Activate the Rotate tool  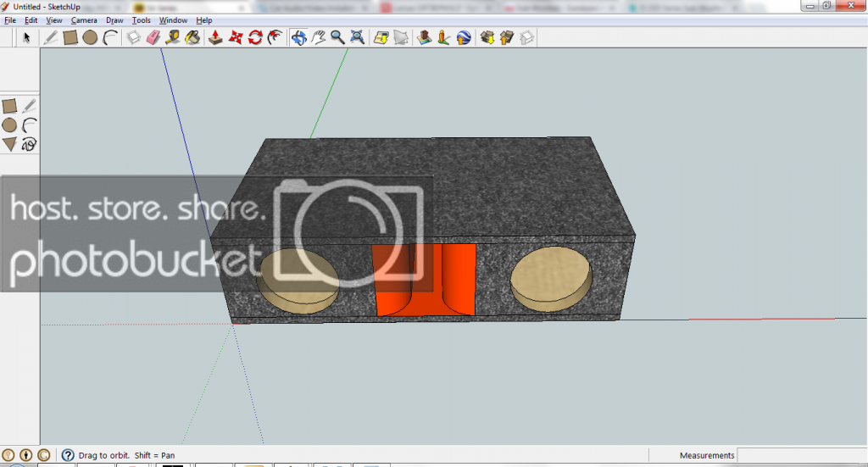255,37
